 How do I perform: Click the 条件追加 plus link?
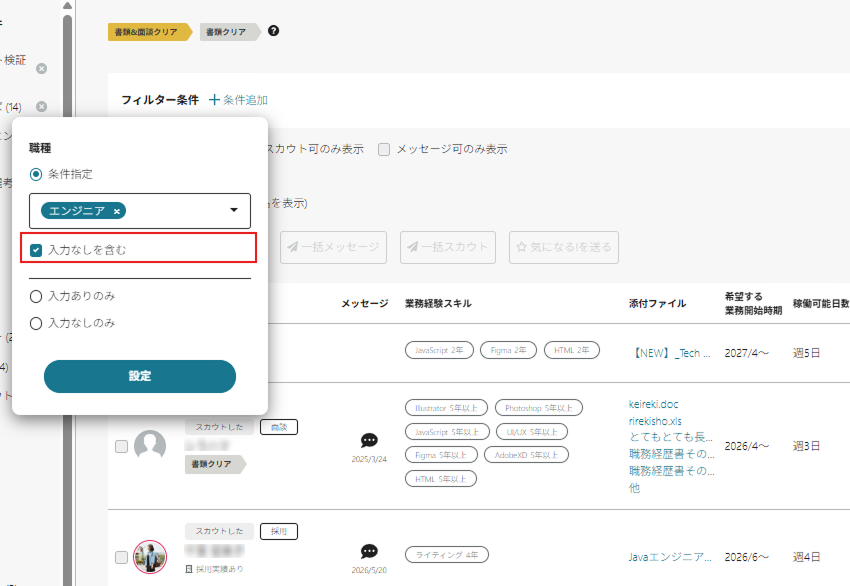click(x=239, y=100)
